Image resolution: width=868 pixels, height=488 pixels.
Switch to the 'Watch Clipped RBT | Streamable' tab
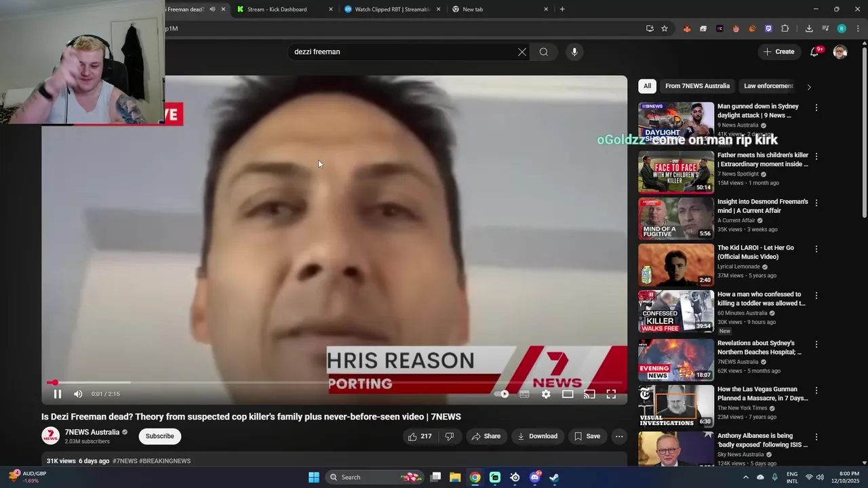coord(392,9)
